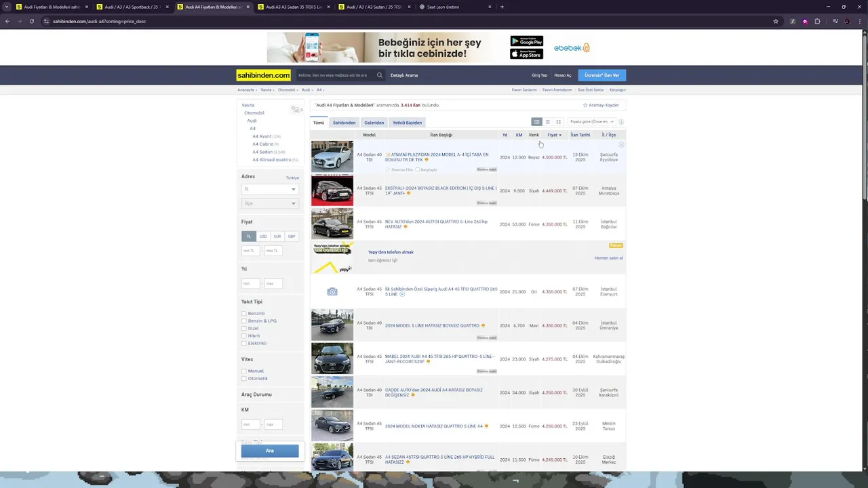Switch to Seat Leon üretimi browser tab
The image size is (868, 488).
pos(456,7)
